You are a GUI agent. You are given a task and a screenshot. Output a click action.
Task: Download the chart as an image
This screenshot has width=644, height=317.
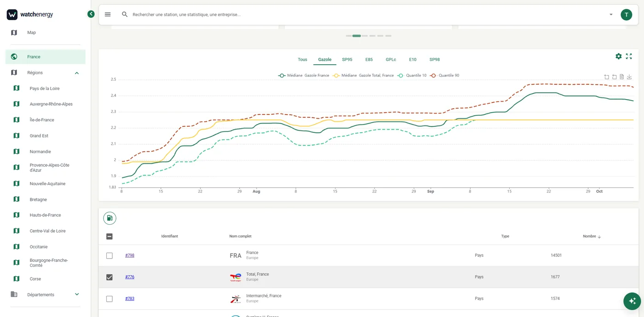click(629, 77)
